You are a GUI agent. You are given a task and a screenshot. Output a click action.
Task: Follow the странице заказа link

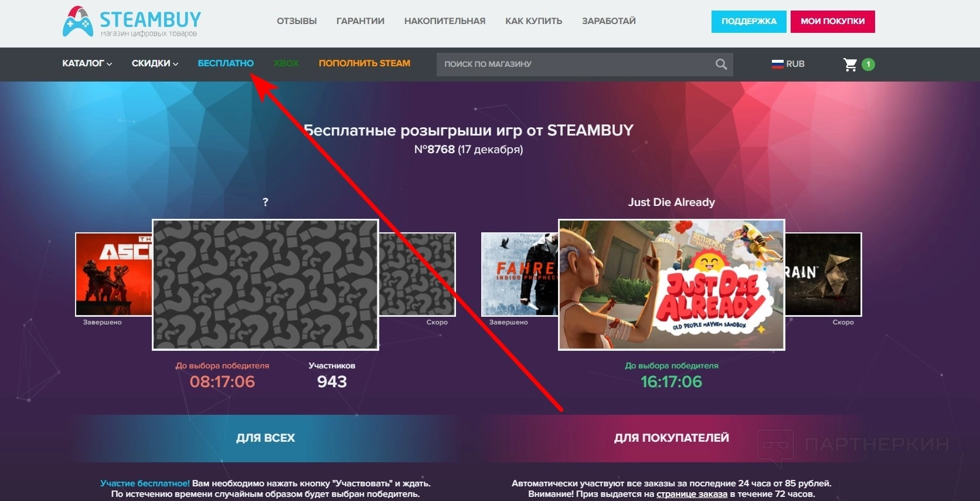pyautogui.click(x=692, y=494)
